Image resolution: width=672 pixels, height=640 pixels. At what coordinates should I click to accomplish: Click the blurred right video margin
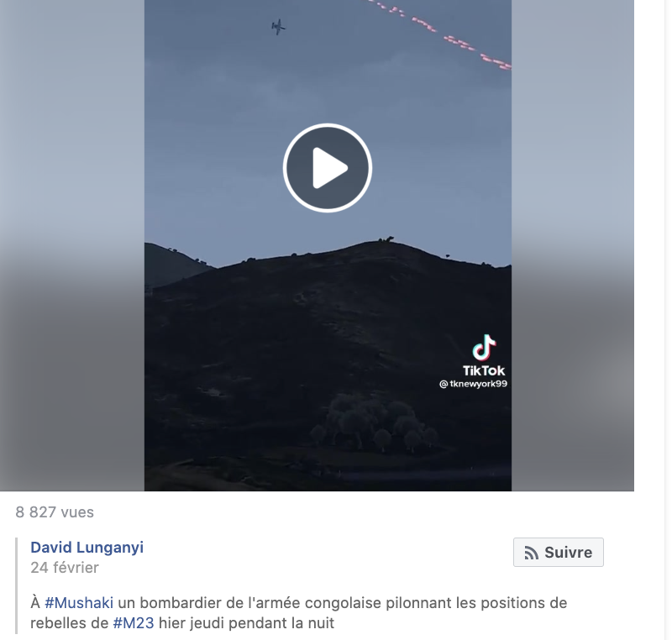pyautogui.click(x=573, y=245)
